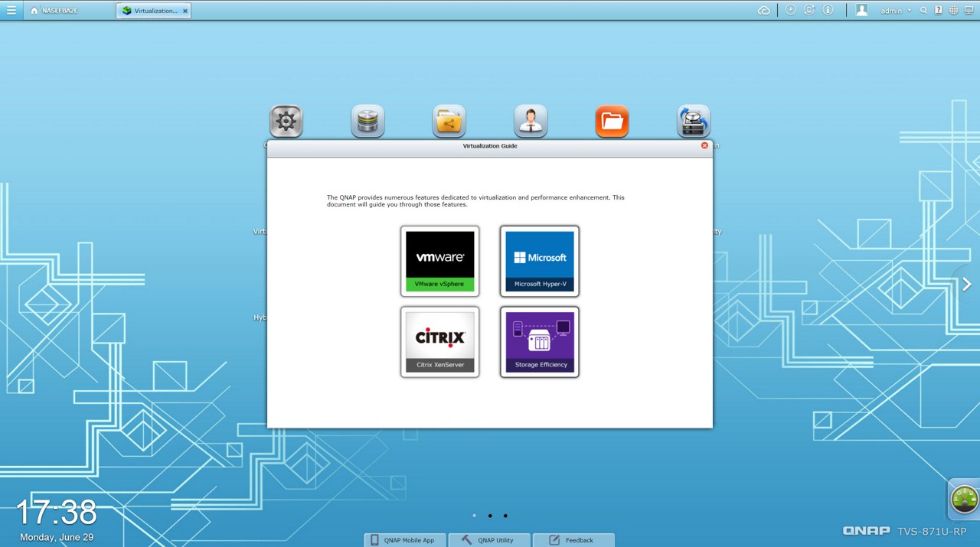980x547 pixels.
Task: Open the Users desktop icon
Action: click(531, 121)
